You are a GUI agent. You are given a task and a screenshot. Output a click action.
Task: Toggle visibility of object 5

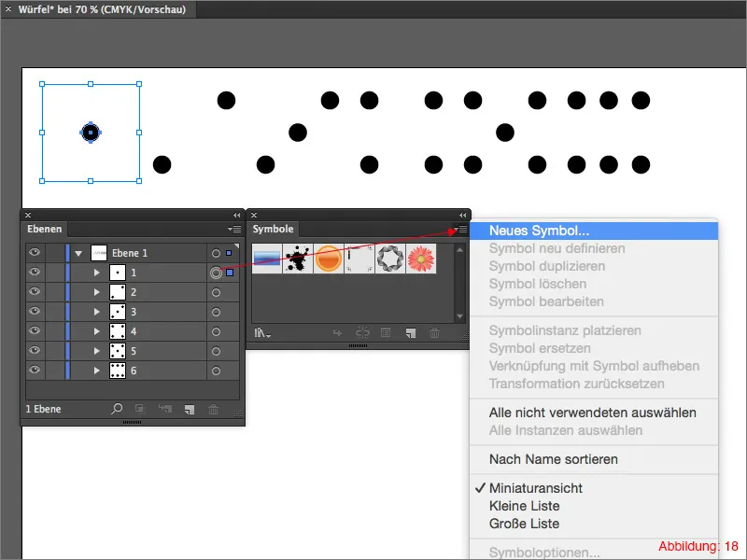[x=35, y=350]
